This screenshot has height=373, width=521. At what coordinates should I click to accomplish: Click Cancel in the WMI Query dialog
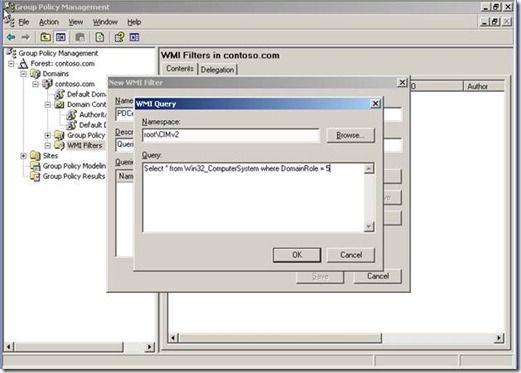click(x=351, y=255)
